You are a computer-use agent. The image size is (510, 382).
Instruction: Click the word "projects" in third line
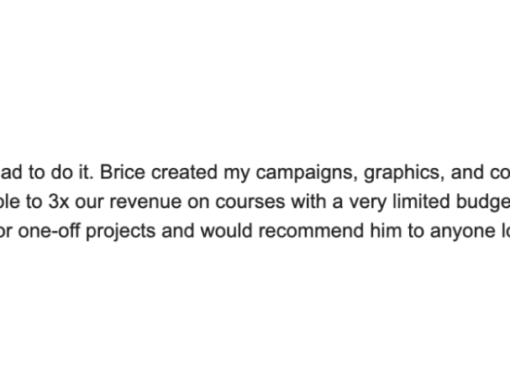(121, 232)
